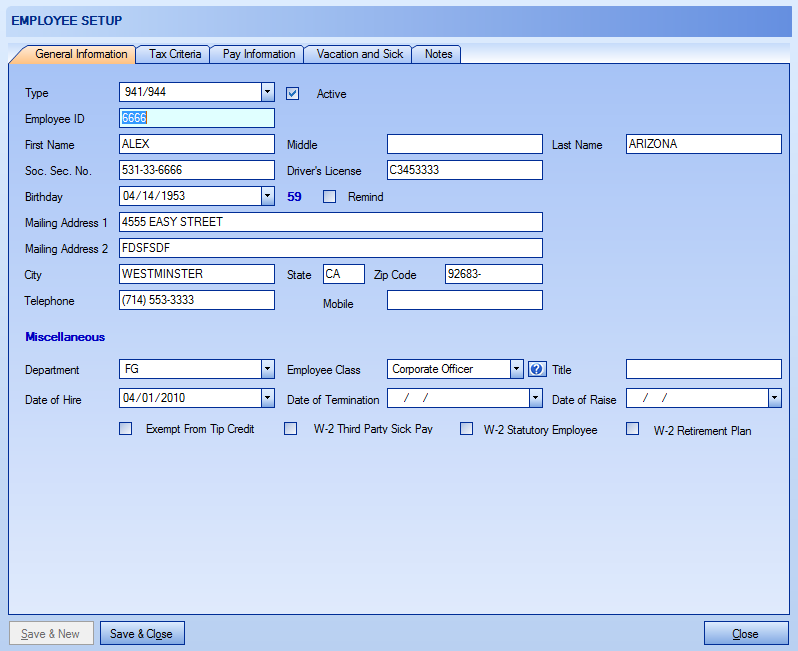
Task: Expand the Birthday date picker
Action: (x=267, y=196)
